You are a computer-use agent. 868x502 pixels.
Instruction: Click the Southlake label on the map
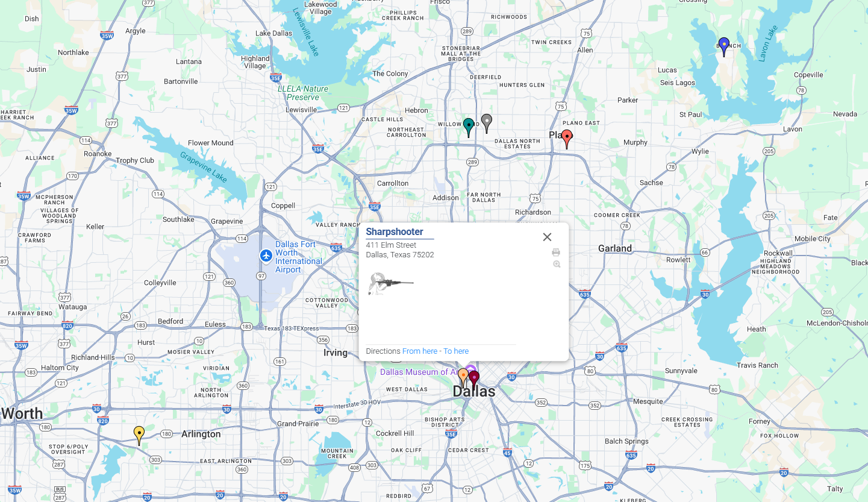[178, 219]
